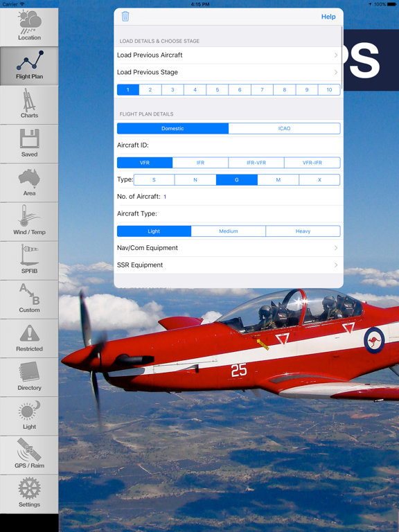Select stage 6 segment
The image size is (399, 532).
click(x=240, y=90)
